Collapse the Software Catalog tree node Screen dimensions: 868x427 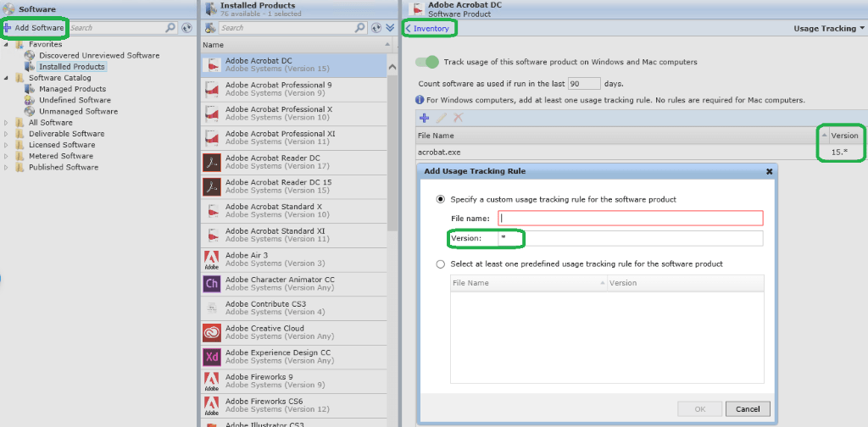[x=7, y=78]
